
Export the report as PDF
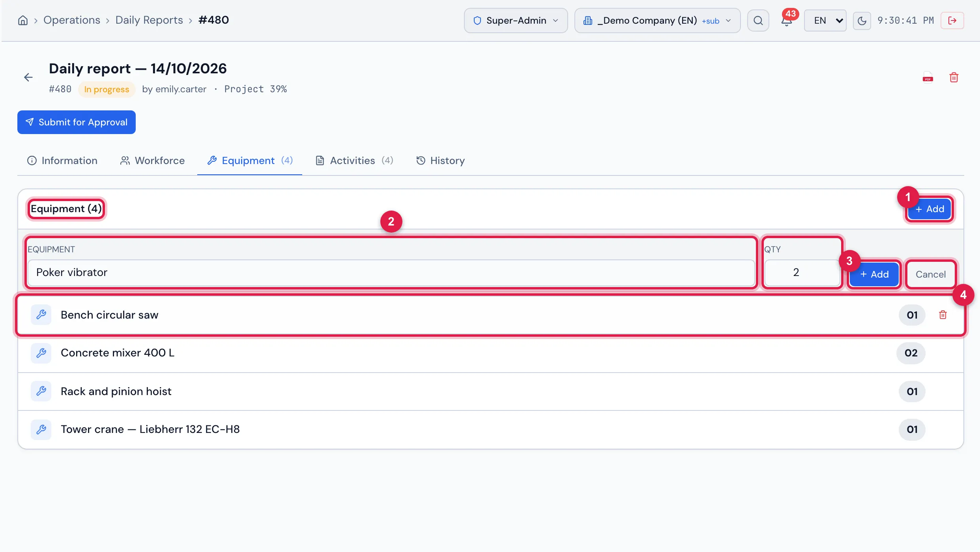[928, 77]
